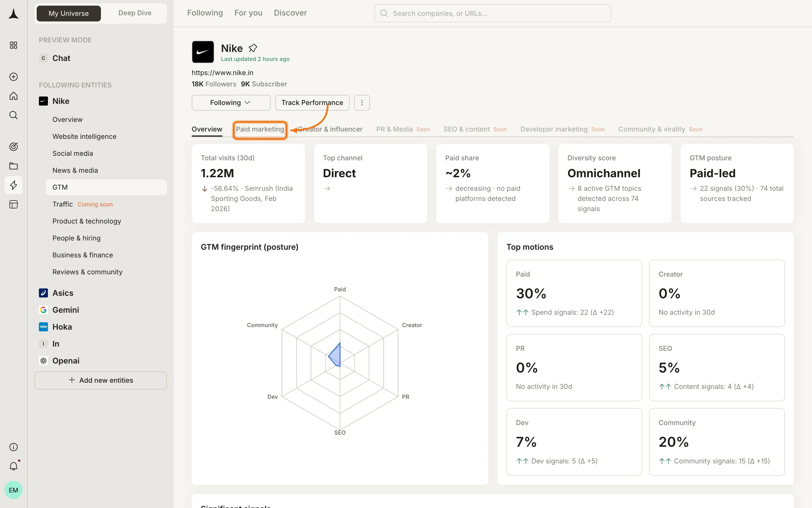Viewport: 812px width, 508px height.
Task: Click the Diversity score Omnichannel card
Action: (615, 183)
